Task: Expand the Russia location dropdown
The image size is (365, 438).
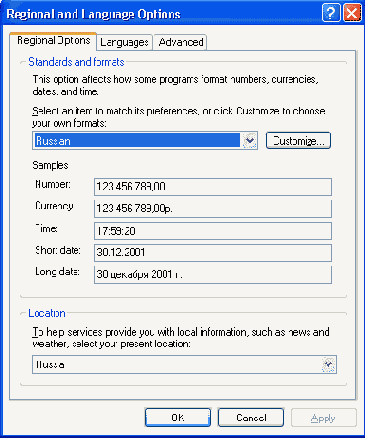Action: tap(329, 364)
